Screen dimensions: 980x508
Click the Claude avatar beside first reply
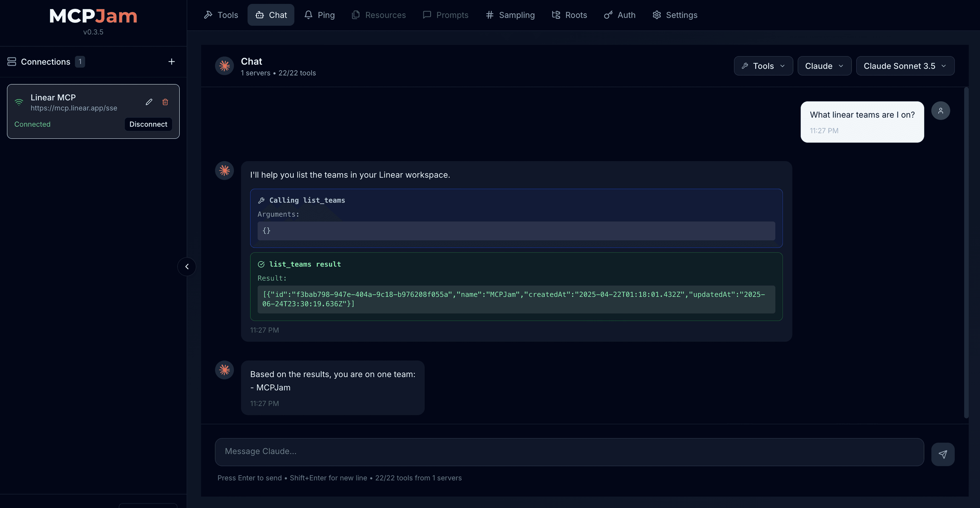(x=225, y=170)
